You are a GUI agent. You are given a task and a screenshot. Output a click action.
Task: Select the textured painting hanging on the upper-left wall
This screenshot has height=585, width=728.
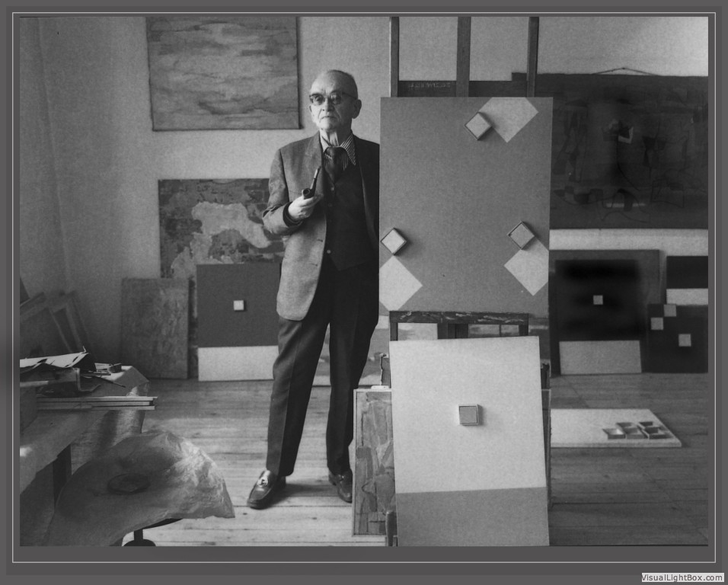point(223,73)
